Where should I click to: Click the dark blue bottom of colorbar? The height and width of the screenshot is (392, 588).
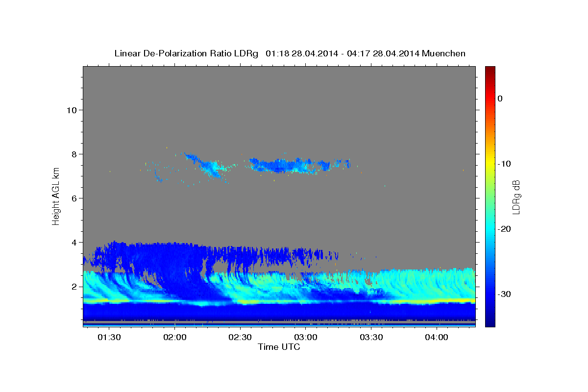490,321
